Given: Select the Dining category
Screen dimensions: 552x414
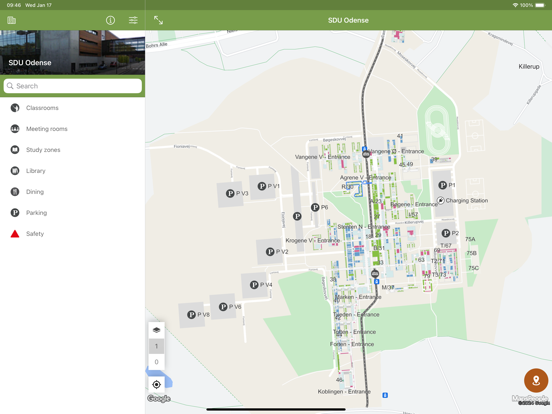Looking at the screenshot, I should (x=73, y=192).
